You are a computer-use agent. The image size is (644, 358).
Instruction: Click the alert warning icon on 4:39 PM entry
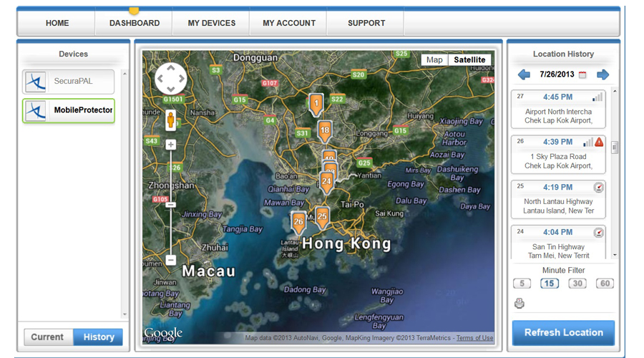tap(599, 142)
